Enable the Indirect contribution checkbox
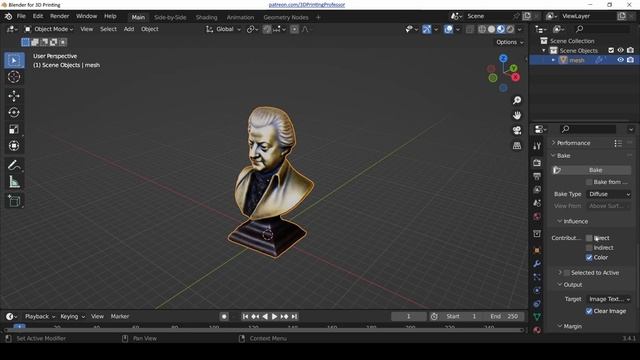 [589, 248]
